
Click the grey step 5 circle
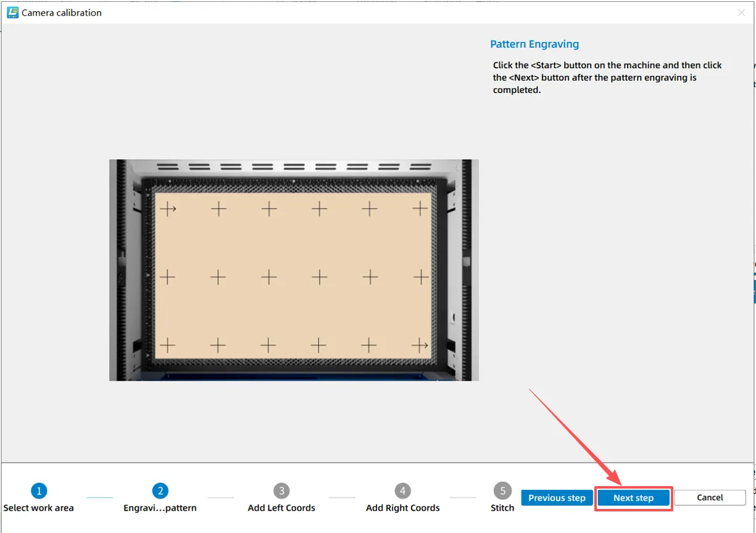coord(502,491)
